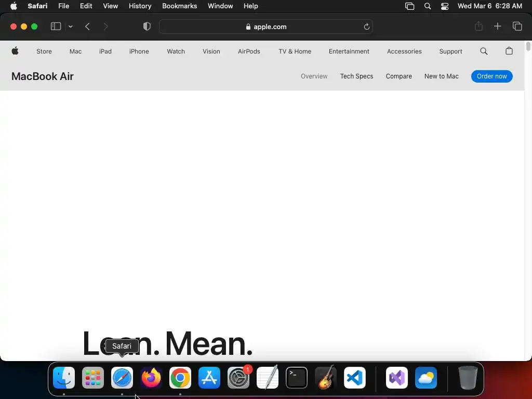Click the yellow window minimize button

24,26
